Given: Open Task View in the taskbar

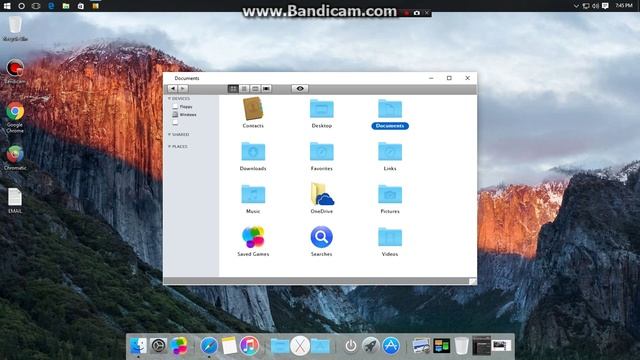Looking at the screenshot, I should [x=36, y=6].
